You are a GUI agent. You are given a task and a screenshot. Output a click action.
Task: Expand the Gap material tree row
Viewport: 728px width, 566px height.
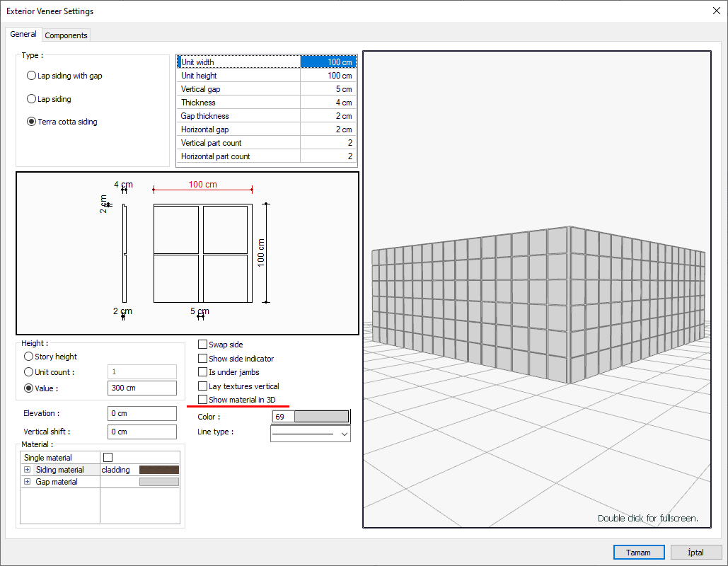tap(28, 482)
